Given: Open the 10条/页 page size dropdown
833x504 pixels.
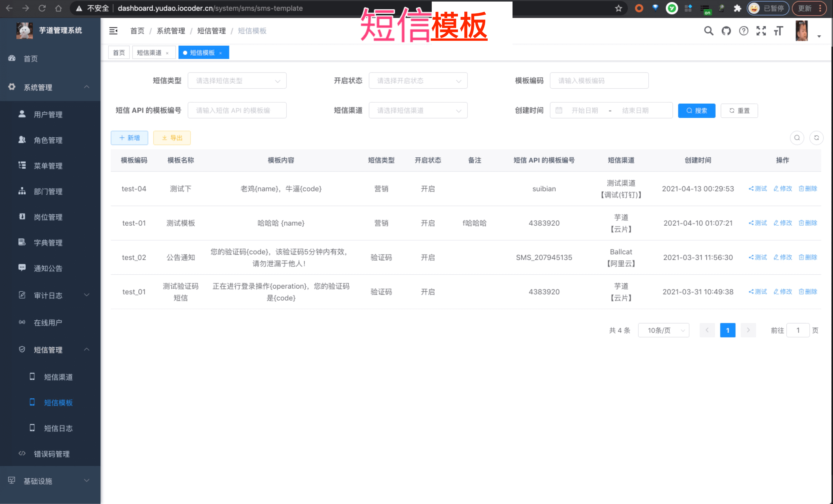Looking at the screenshot, I should tap(663, 330).
